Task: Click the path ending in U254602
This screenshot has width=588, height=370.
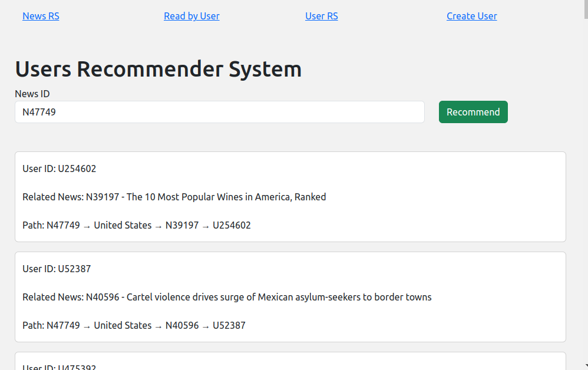Action: (x=137, y=225)
